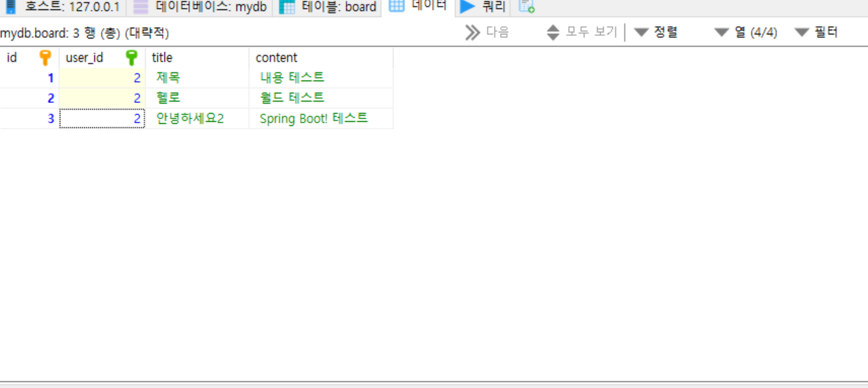Click the title column header
The width and height of the screenshot is (868, 388).
pyautogui.click(x=197, y=58)
